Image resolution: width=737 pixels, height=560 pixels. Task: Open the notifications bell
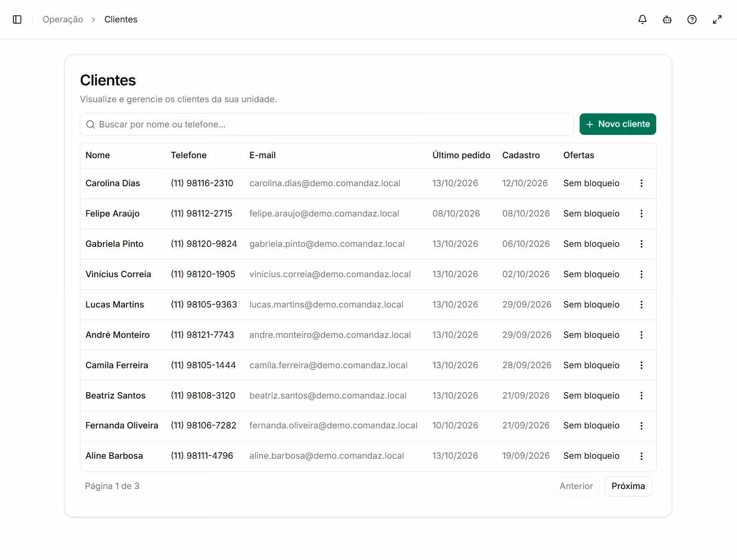coord(643,20)
